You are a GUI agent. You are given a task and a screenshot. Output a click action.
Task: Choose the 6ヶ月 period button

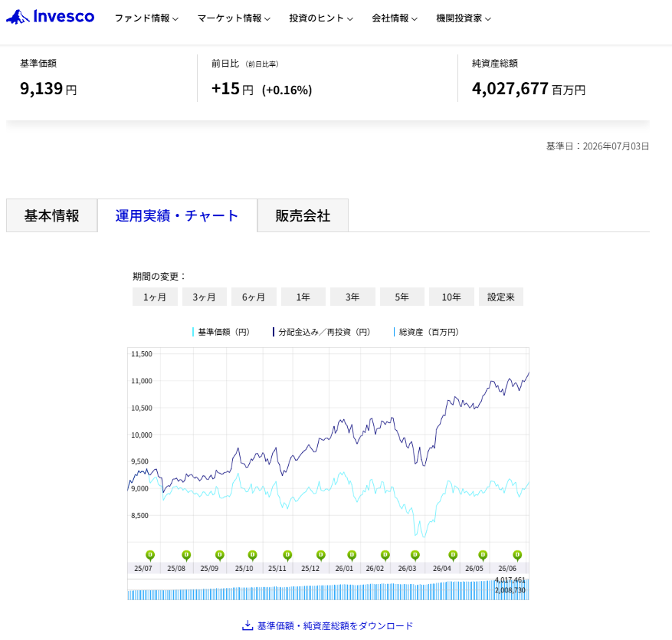click(254, 297)
